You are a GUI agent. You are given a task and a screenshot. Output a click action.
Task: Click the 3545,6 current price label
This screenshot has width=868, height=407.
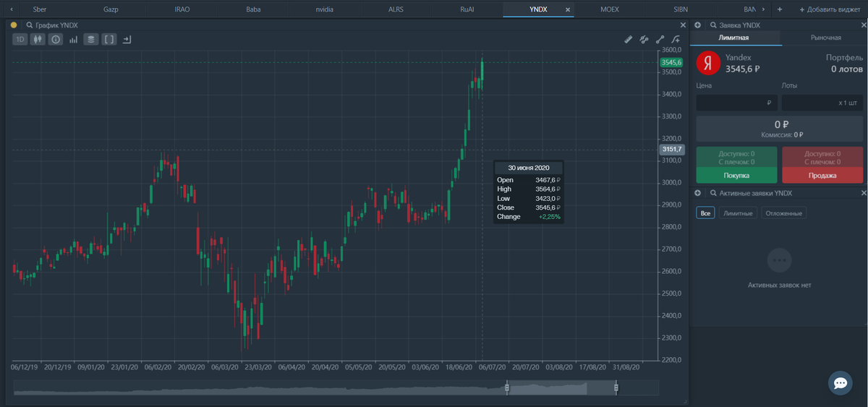pos(672,62)
